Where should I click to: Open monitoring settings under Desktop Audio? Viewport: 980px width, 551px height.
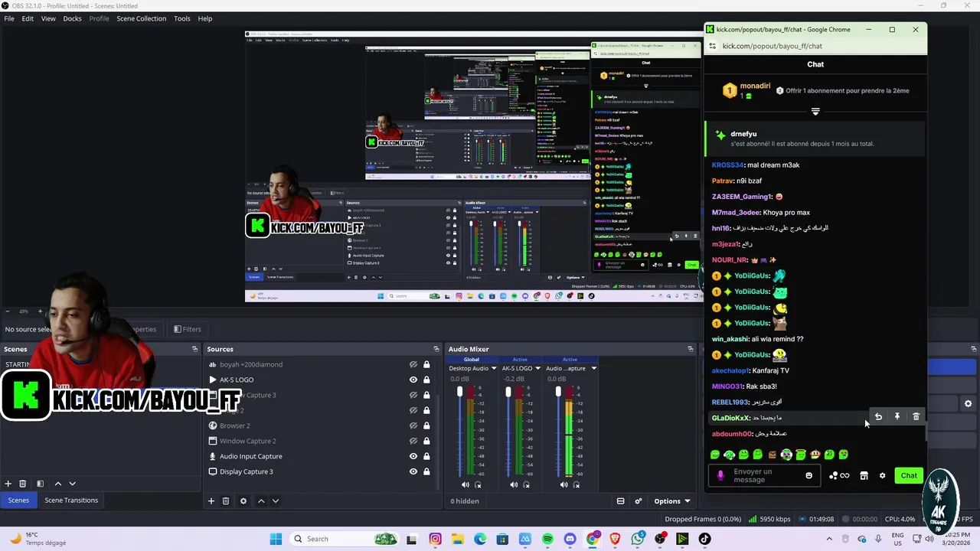pos(478,484)
